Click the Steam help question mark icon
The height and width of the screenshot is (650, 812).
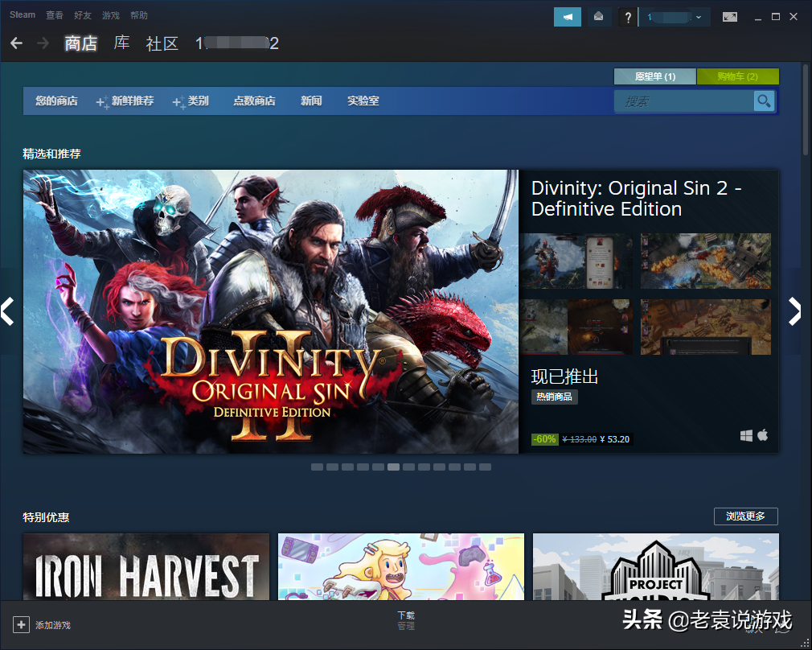pos(627,17)
